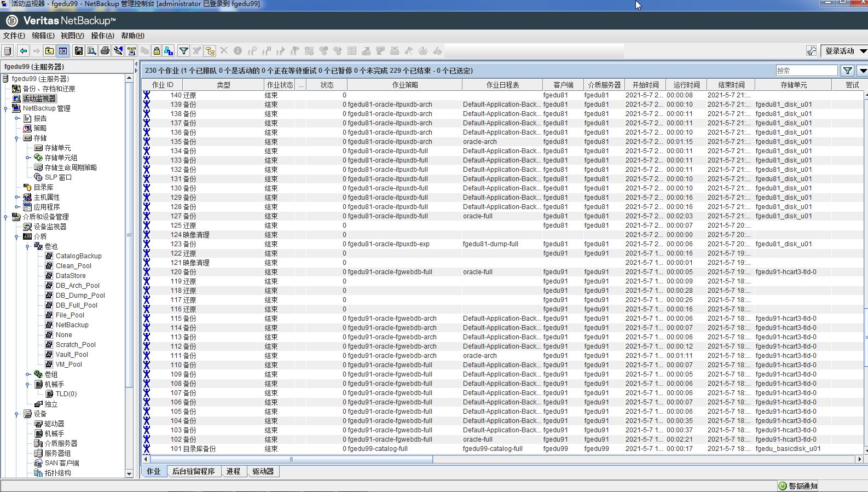Select 设备监视器 tree node

point(50,227)
